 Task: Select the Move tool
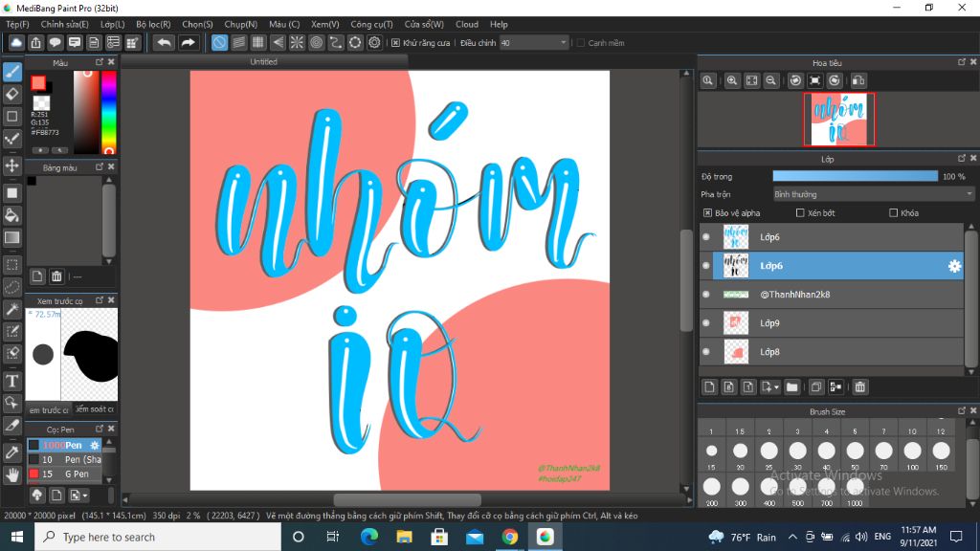tap(11, 165)
